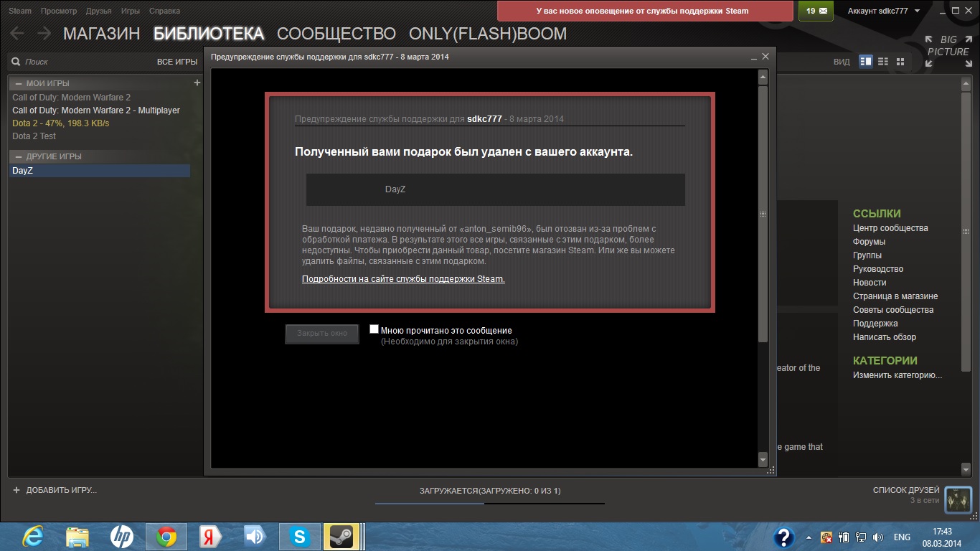This screenshot has height=551, width=980.
Task: Show hidden tray icons
Action: (809, 537)
